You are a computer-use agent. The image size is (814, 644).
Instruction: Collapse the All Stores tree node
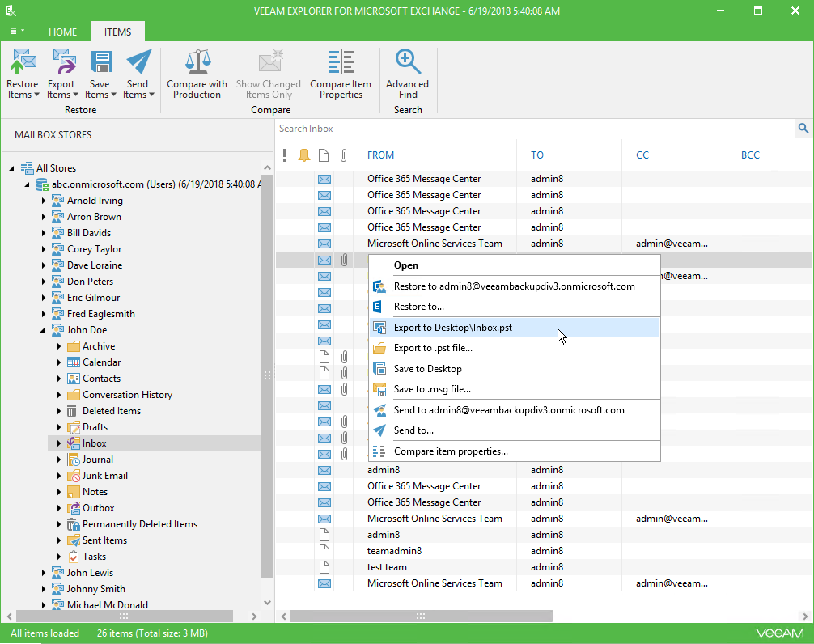tap(12, 168)
